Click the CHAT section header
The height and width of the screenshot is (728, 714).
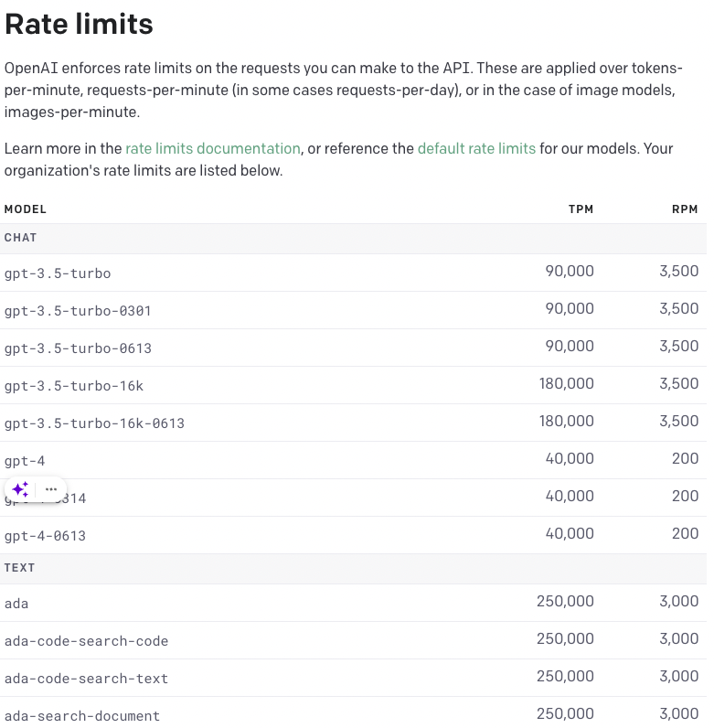[20, 238]
